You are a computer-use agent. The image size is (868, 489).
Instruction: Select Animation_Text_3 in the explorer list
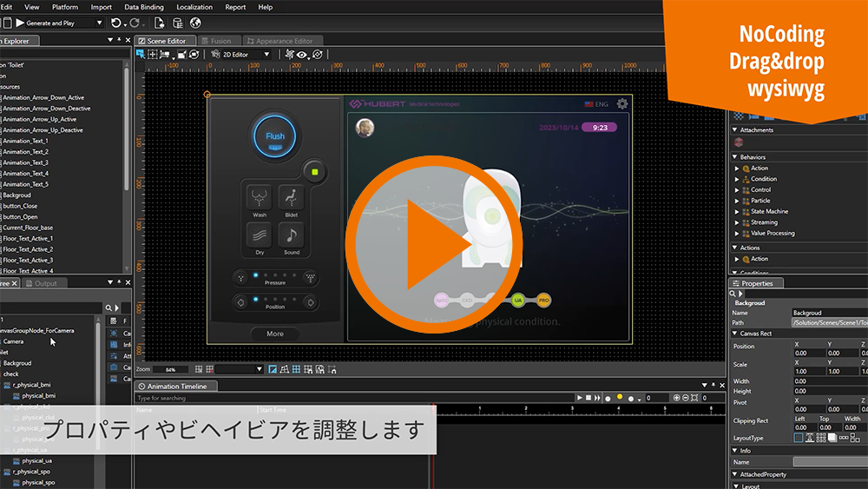tap(25, 162)
